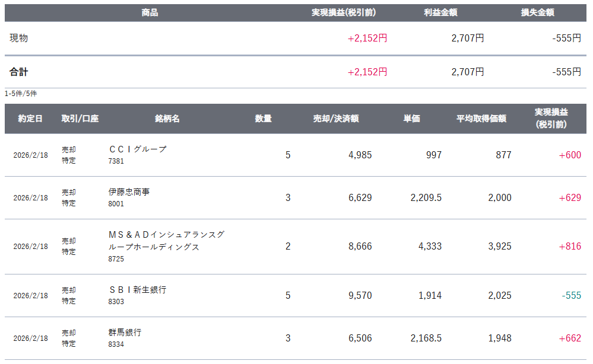Select the 現物 product row label

(19, 38)
